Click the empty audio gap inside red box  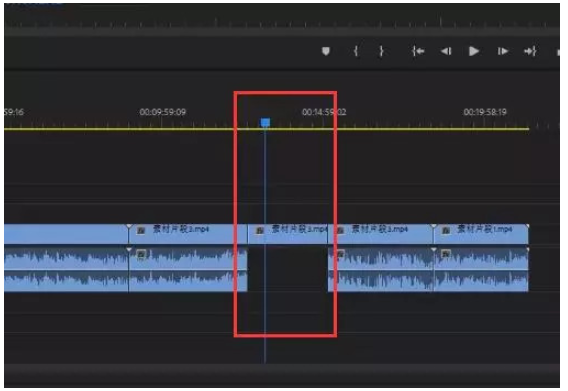[288, 269]
